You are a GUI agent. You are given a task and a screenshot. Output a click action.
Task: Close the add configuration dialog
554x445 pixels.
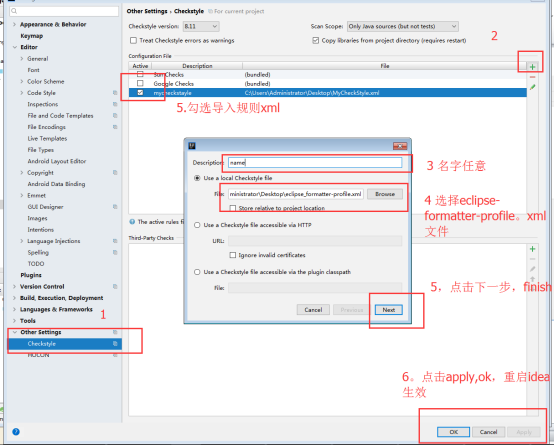click(400, 146)
